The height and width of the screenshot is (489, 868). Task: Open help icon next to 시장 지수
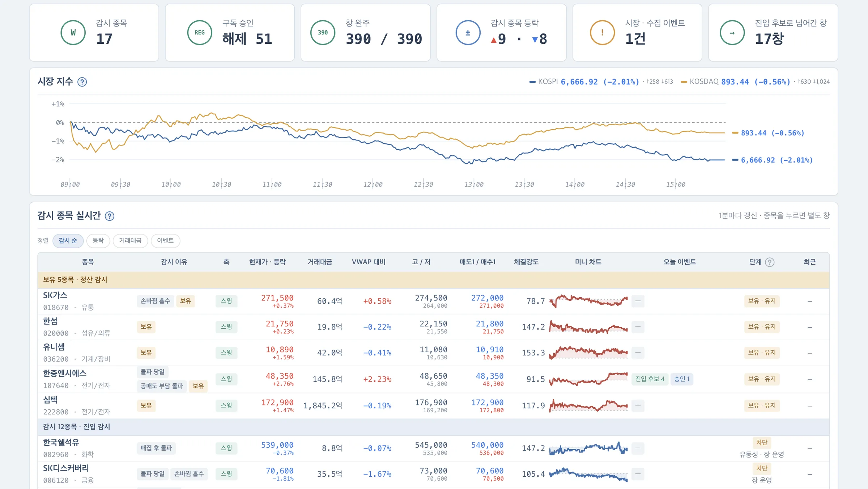click(x=82, y=82)
